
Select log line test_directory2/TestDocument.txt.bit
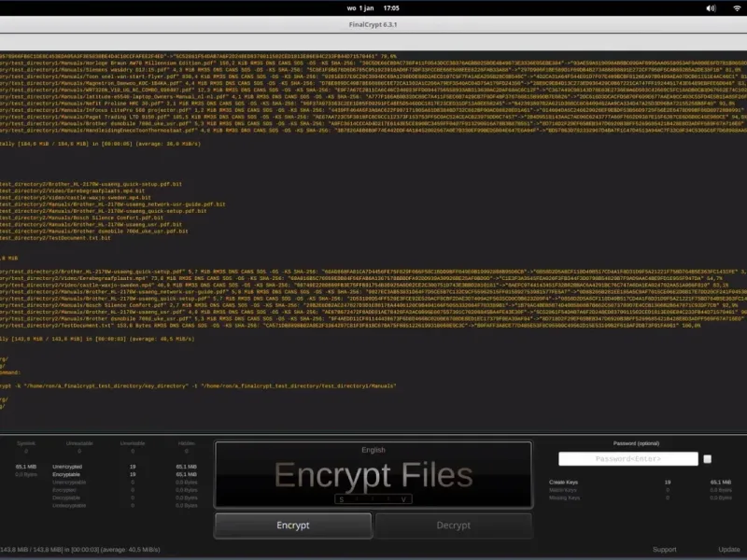(55, 238)
